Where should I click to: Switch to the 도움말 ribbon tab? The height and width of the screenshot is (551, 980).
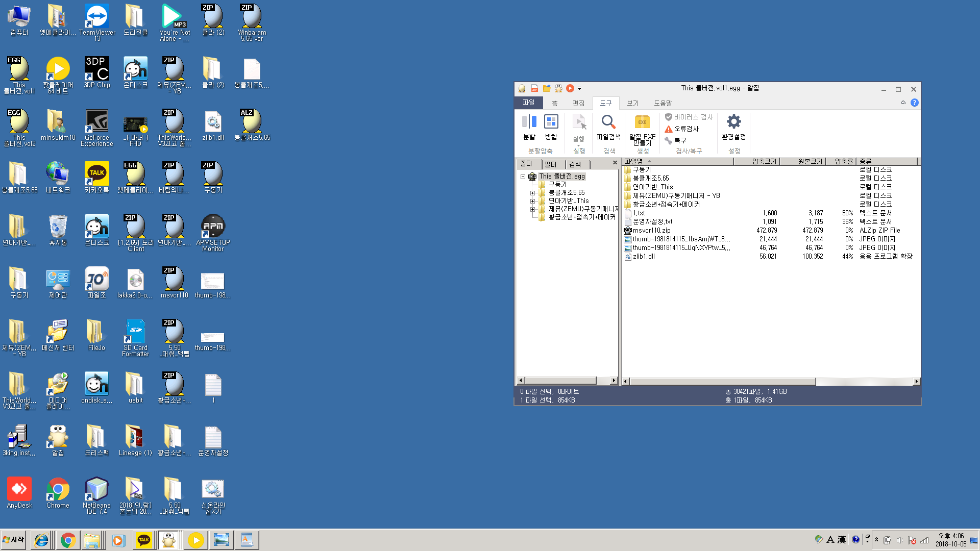[663, 103]
